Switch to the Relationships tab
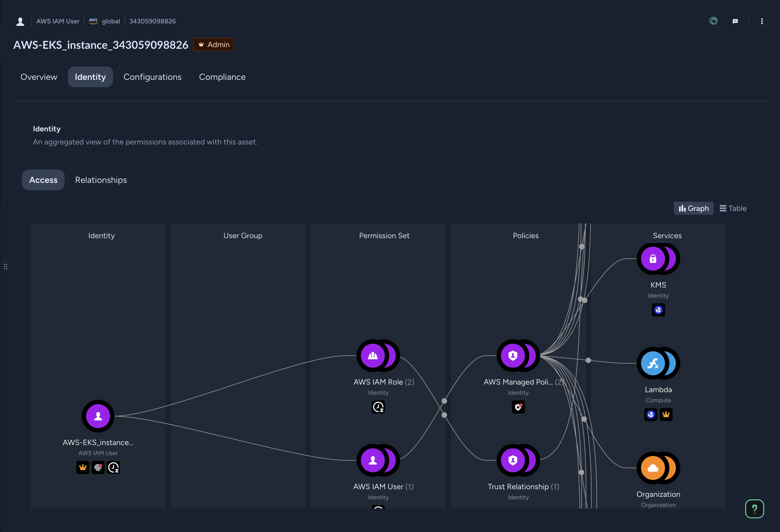This screenshot has height=532, width=780. [101, 180]
